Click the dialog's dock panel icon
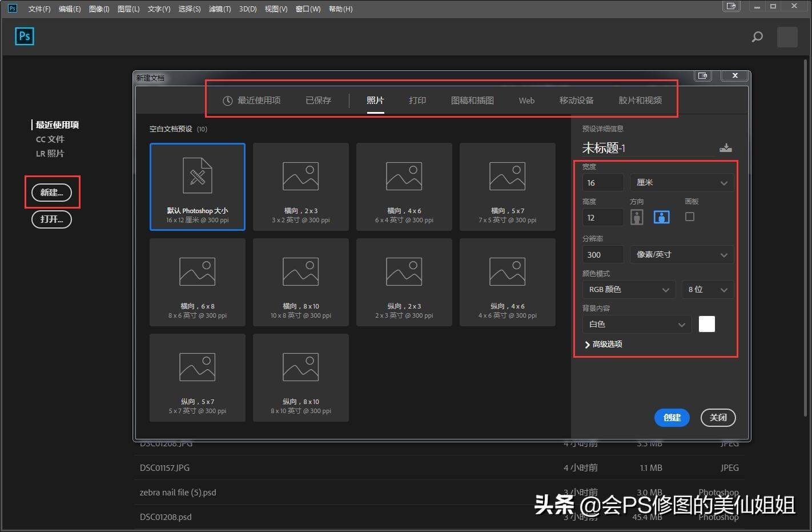The image size is (812, 532). 703,75
